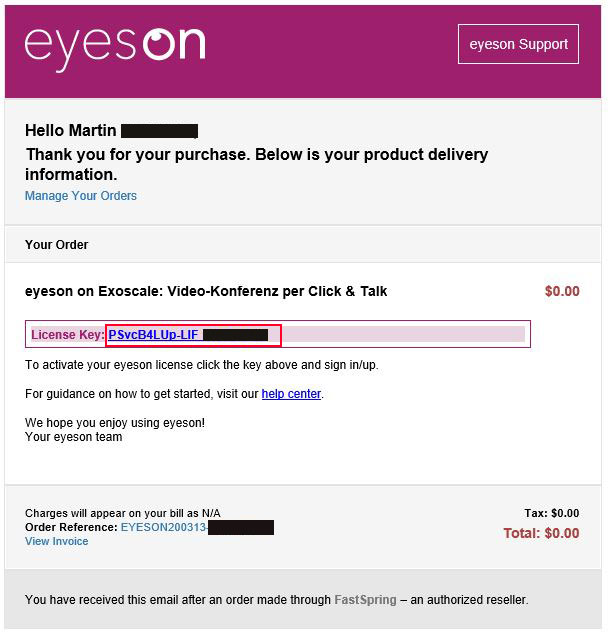Click the activate your eyeson license instruction text

point(202,365)
